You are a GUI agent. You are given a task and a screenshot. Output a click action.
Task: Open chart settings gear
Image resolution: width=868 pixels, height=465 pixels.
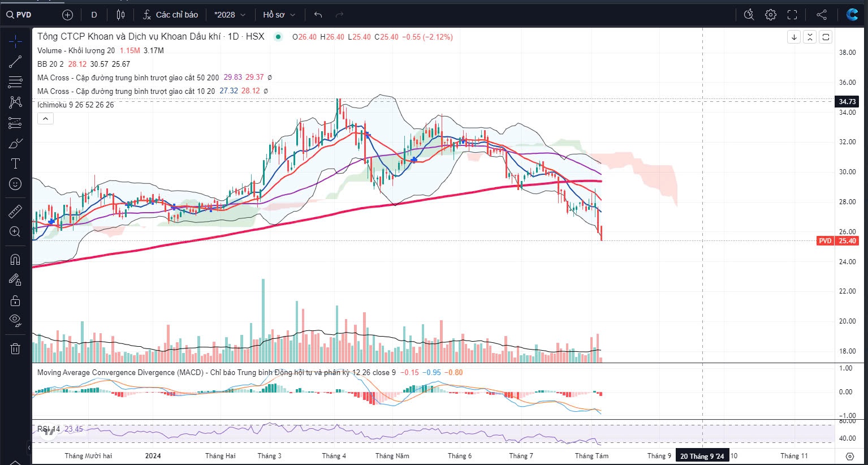(x=771, y=15)
